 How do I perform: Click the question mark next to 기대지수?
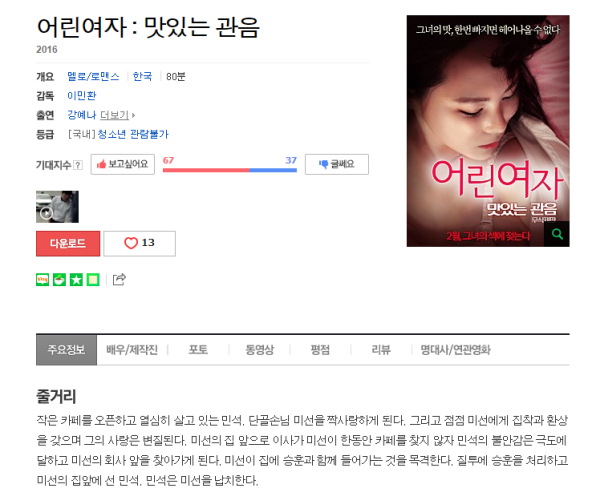[x=78, y=165]
